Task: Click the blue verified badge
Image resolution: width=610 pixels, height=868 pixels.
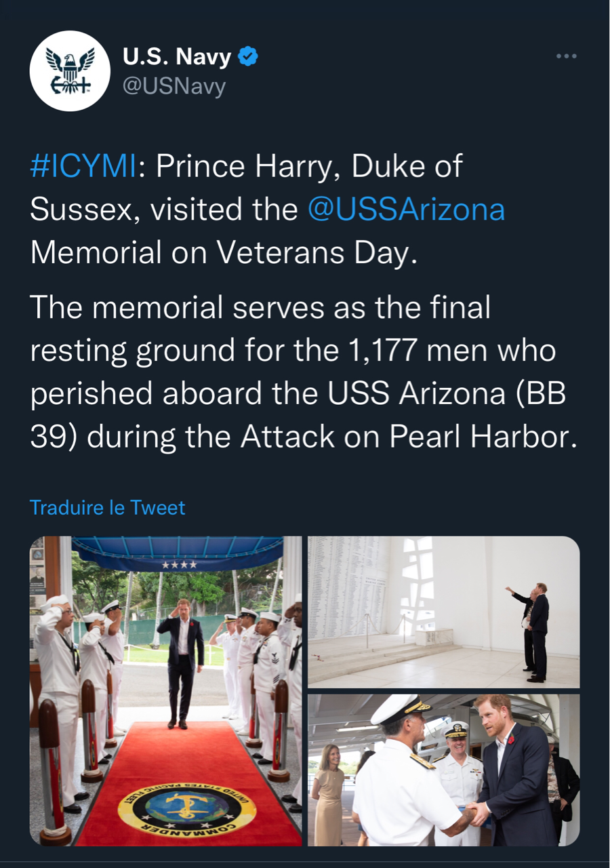Action: click(x=249, y=57)
